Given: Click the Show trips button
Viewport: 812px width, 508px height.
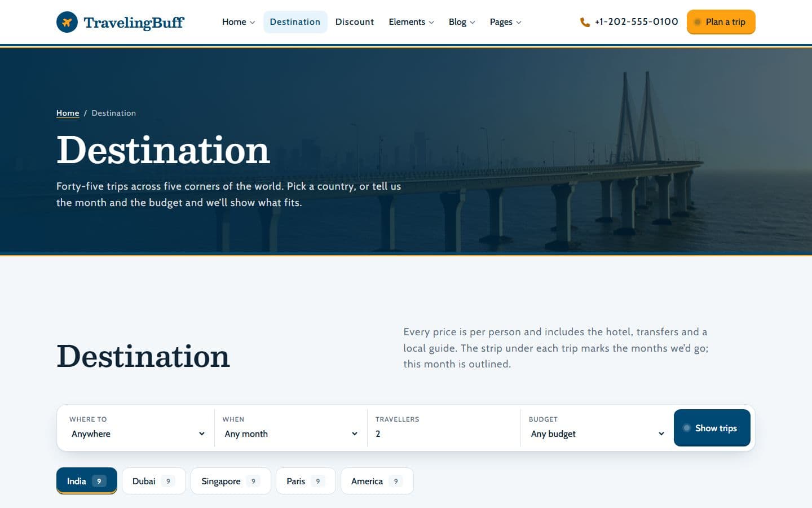Looking at the screenshot, I should tap(712, 428).
